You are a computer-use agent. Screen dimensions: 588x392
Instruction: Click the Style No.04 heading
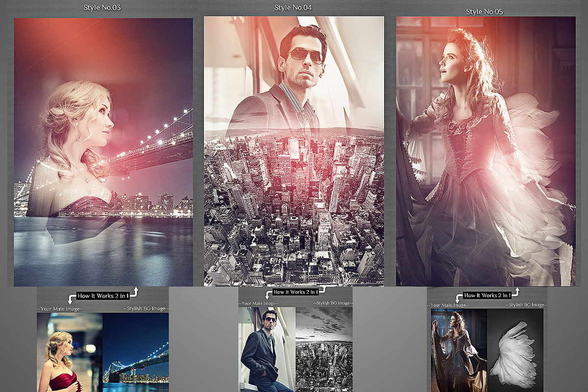pyautogui.click(x=293, y=7)
